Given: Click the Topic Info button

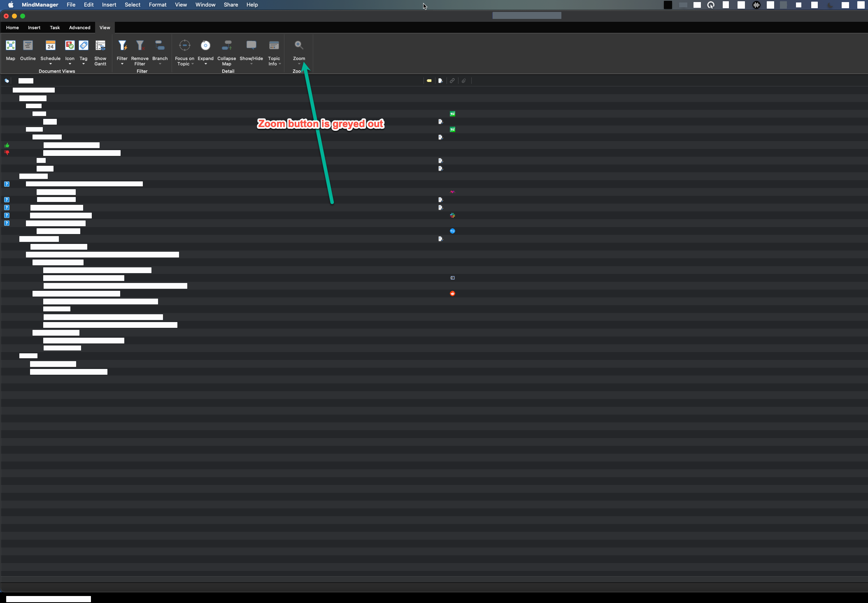Looking at the screenshot, I should (x=274, y=46).
